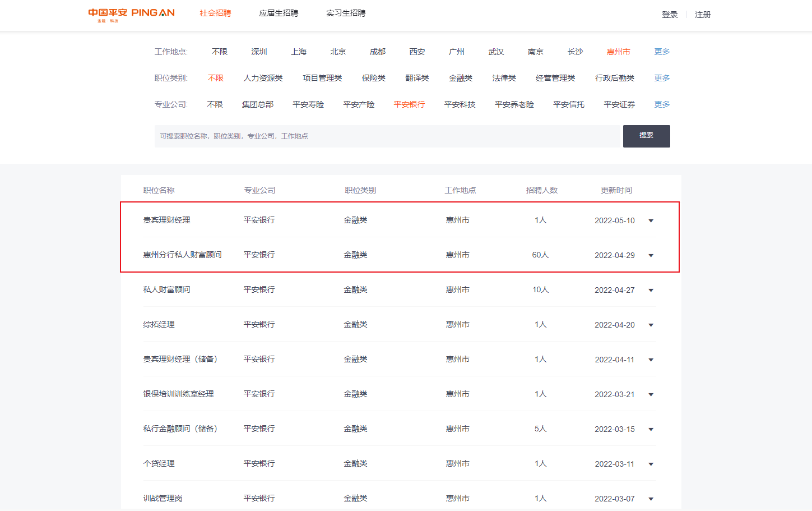This screenshot has width=812, height=511.
Task: Expand the 银保培训训练室经理 row arrow
Action: click(651, 395)
